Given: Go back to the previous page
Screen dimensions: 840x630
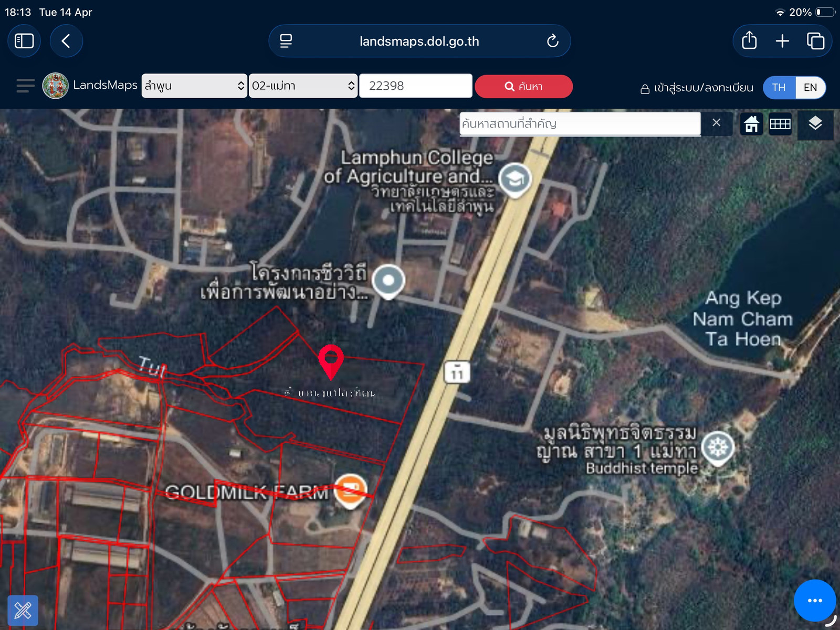Looking at the screenshot, I should pyautogui.click(x=66, y=41).
